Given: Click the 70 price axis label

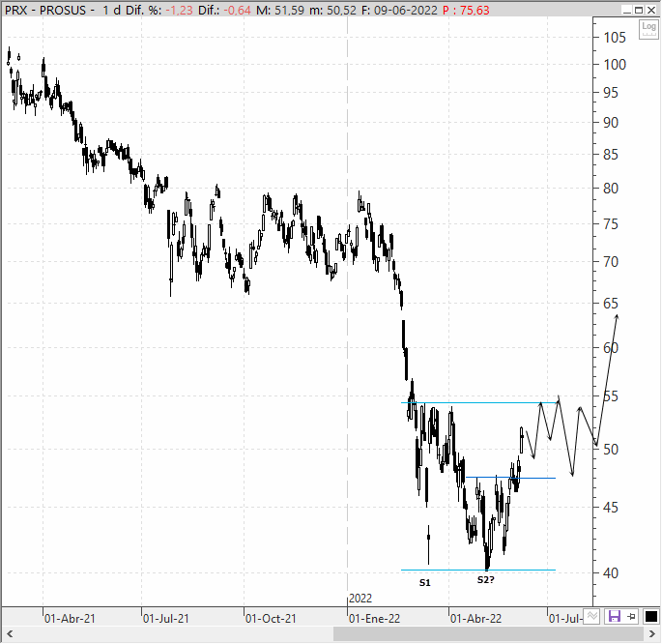Looking at the screenshot, I should 611,262.
